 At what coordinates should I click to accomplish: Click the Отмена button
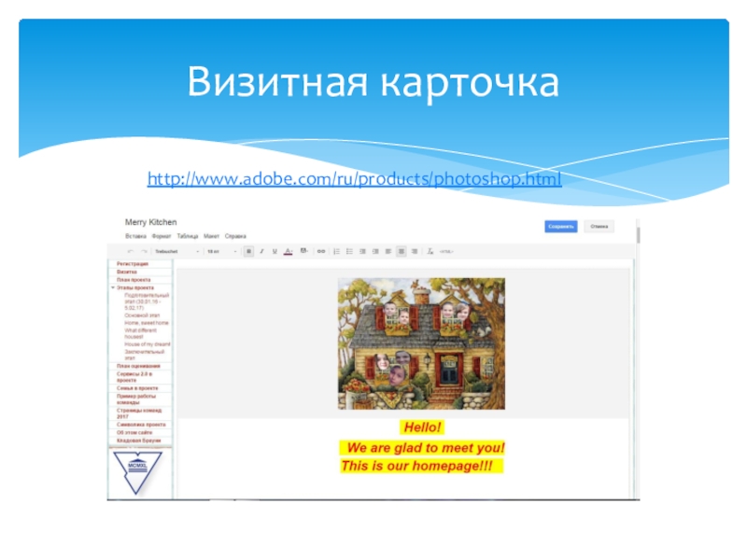tap(599, 227)
